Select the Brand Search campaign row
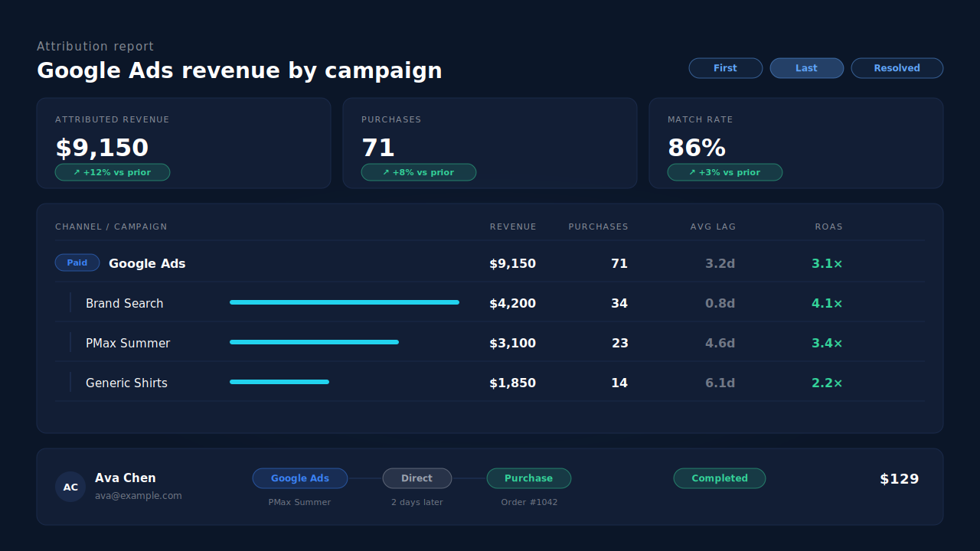Screen dimensions: 980x551 click(490, 303)
